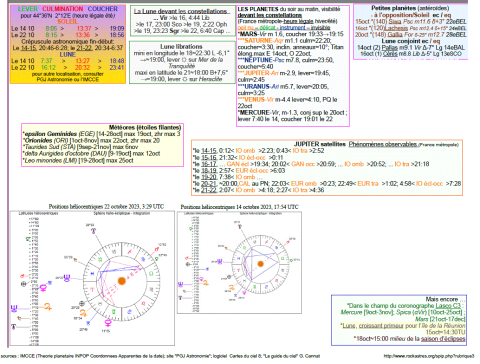Select the 'Positions héliocentriques 14 octobre 2023' chart

[239, 262]
